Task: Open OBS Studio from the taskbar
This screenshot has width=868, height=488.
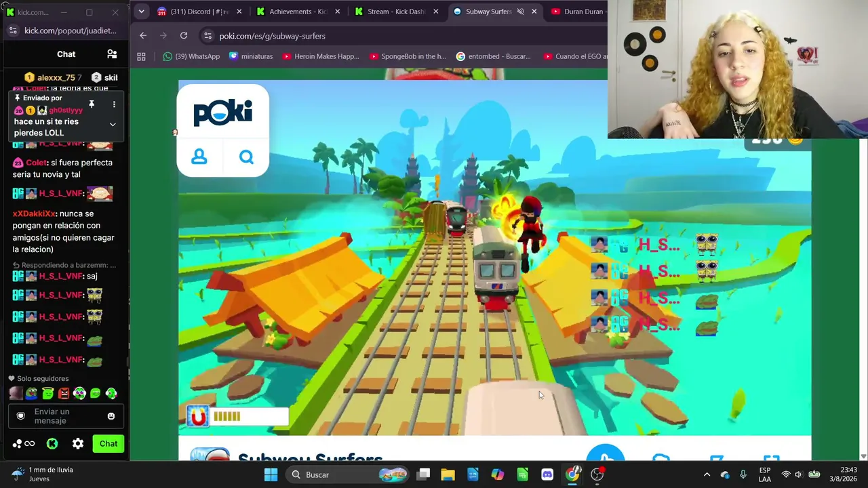Action: click(597, 474)
